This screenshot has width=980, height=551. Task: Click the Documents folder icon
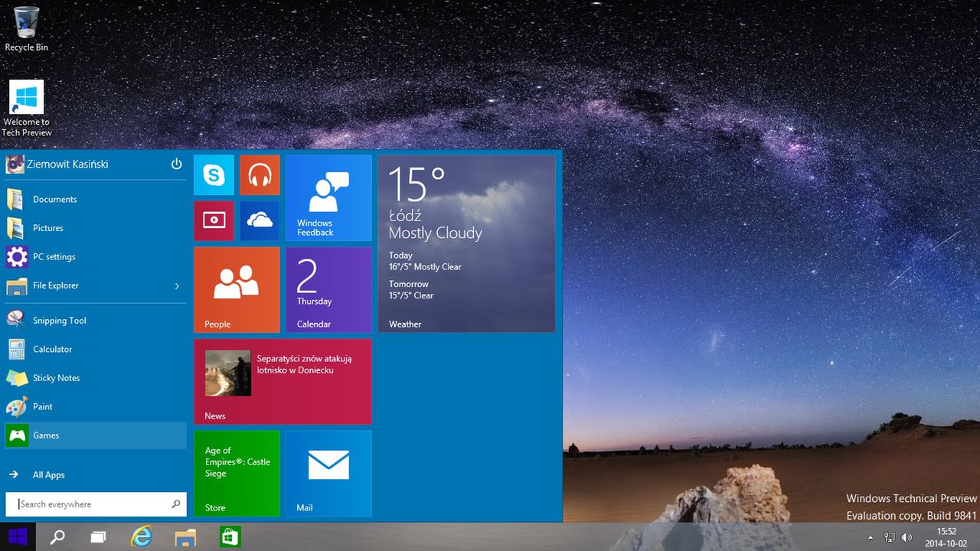click(15, 199)
